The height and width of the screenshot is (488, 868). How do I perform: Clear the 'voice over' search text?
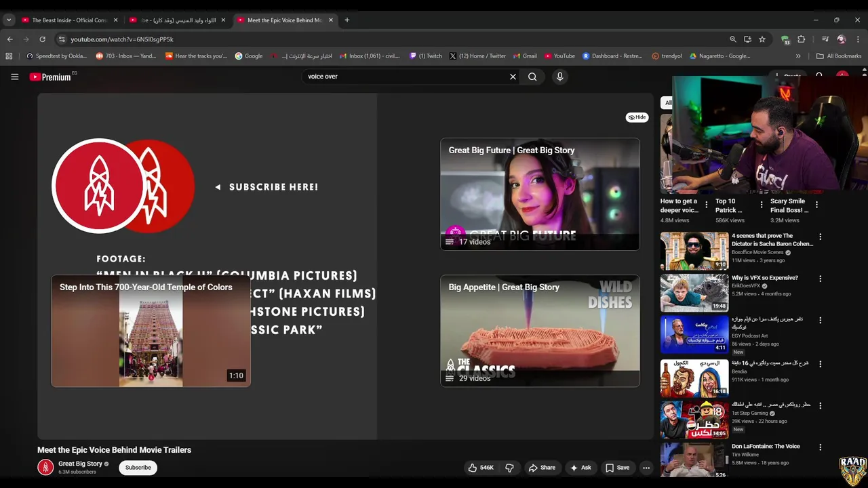513,77
